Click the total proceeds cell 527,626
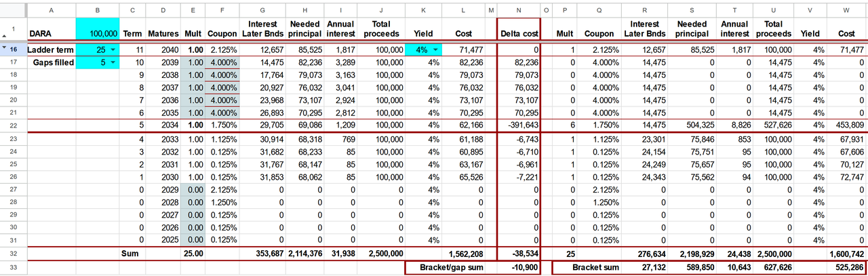868x276 pixels. tap(774, 125)
